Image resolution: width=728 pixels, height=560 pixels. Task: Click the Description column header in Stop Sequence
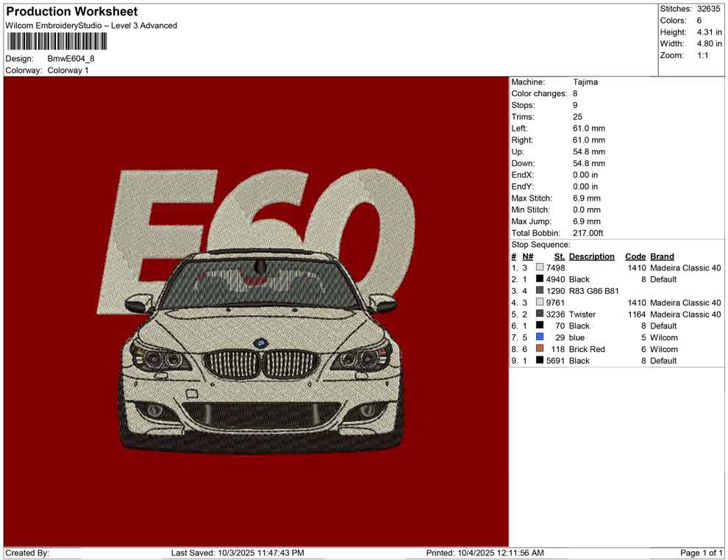(x=591, y=256)
